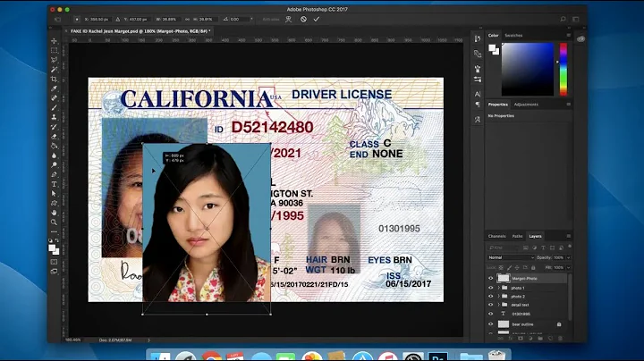Select the Move tool

pyautogui.click(x=54, y=41)
